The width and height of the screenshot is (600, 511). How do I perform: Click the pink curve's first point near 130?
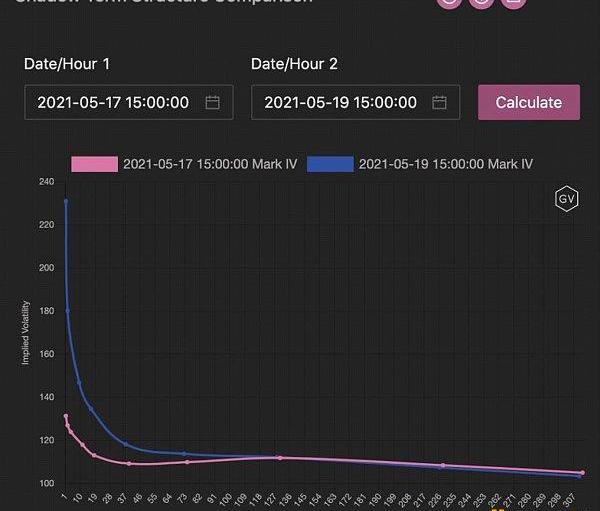[x=66, y=416]
